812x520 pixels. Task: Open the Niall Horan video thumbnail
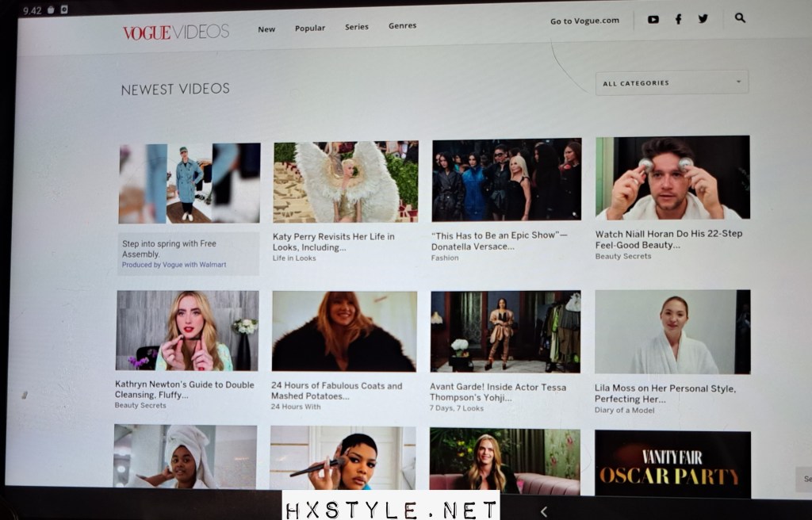672,178
